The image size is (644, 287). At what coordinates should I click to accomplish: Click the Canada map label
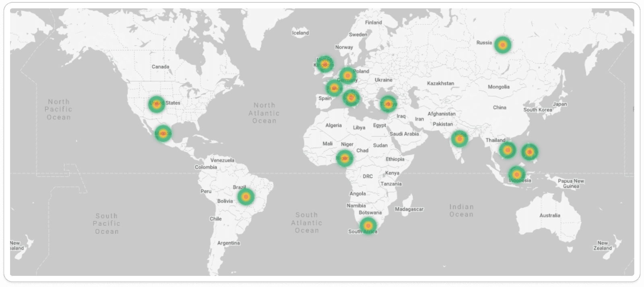(x=160, y=67)
